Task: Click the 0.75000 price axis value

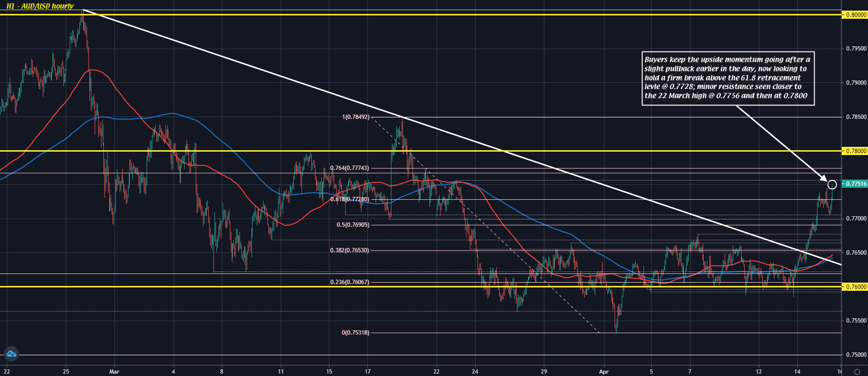Action: (x=856, y=355)
